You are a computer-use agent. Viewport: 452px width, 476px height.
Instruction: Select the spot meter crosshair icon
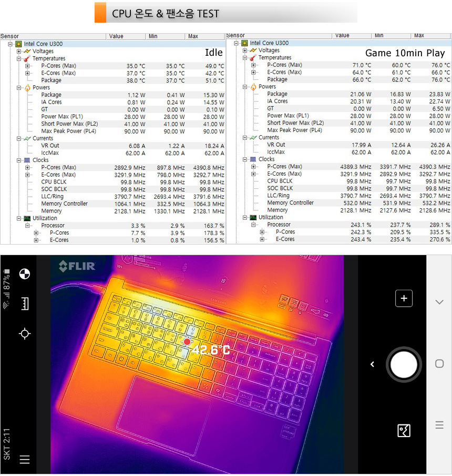click(24, 333)
